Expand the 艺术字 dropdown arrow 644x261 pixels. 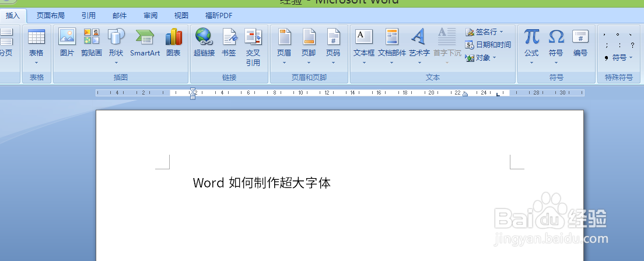click(419, 63)
